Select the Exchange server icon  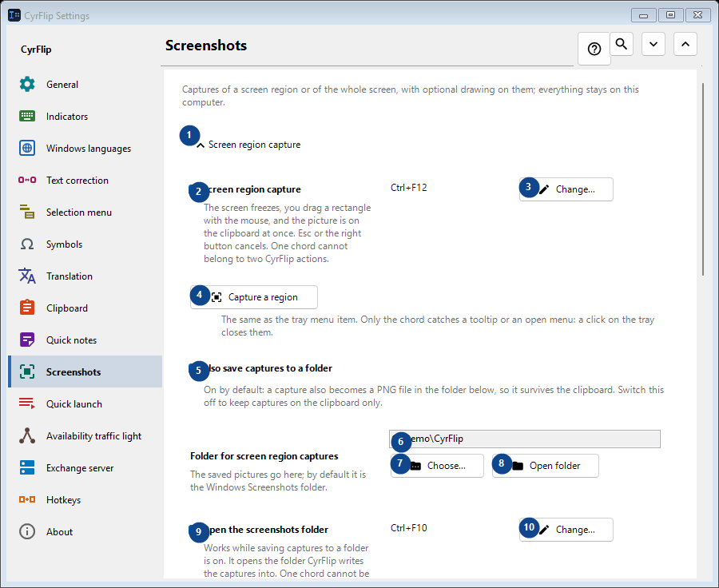click(x=27, y=468)
